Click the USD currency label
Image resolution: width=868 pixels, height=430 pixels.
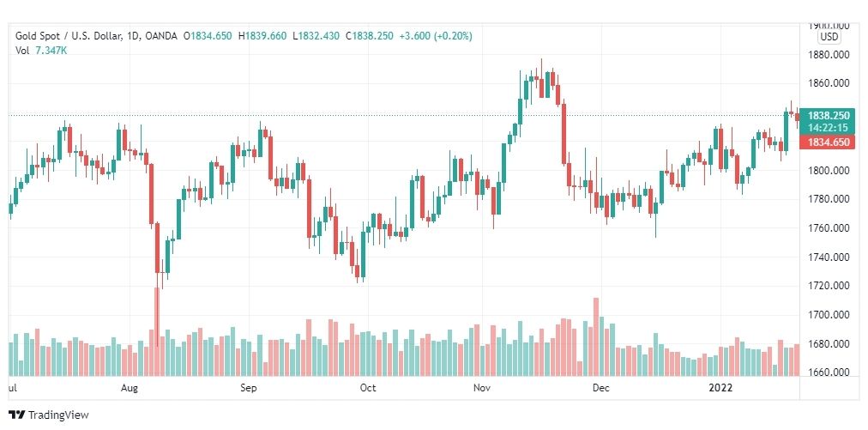click(829, 37)
